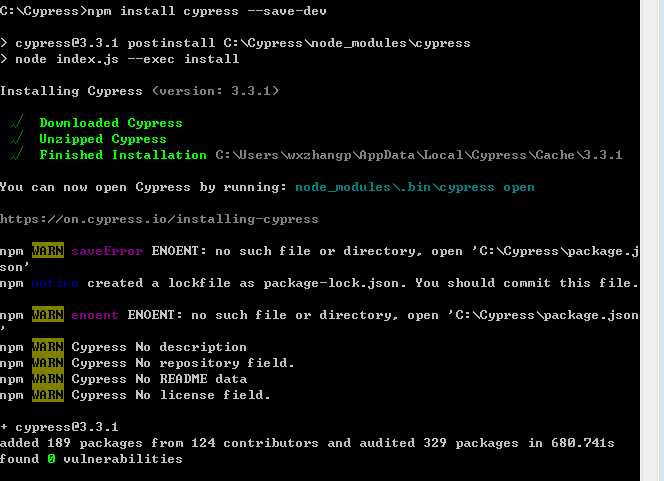Click the 'created a lockfile as package-lock.json' line
Image resolution: width=664 pixels, height=481 pixels.
tap(319, 283)
